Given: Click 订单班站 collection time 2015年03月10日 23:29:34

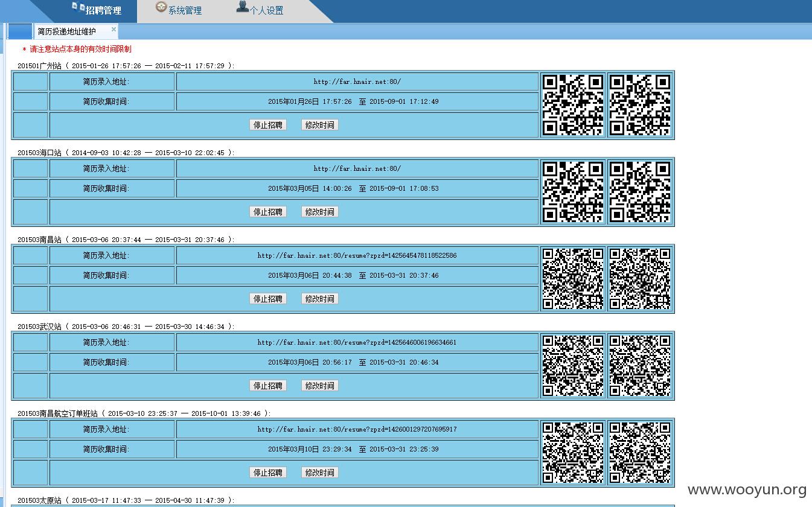Looking at the screenshot, I should tap(310, 449).
